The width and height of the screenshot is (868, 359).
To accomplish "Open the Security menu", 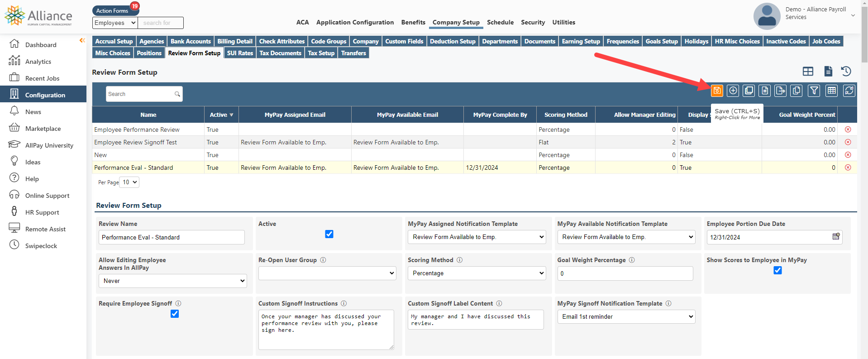I will (533, 22).
